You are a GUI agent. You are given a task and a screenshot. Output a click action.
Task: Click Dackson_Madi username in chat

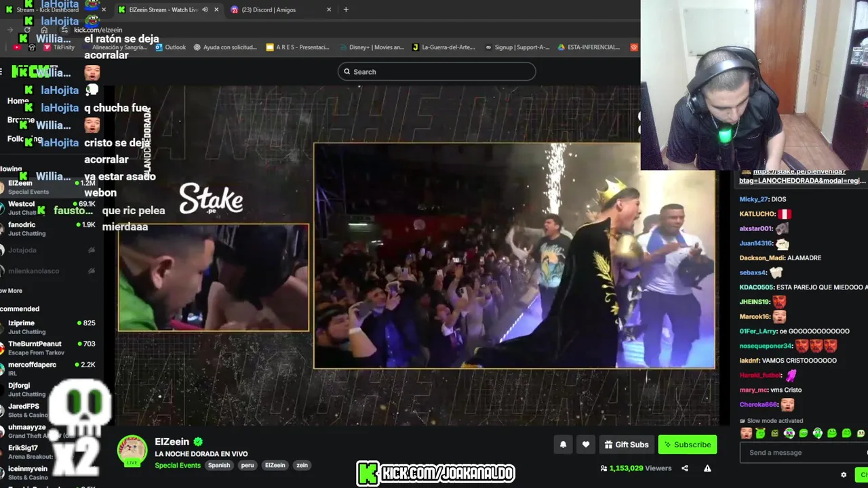coord(760,258)
